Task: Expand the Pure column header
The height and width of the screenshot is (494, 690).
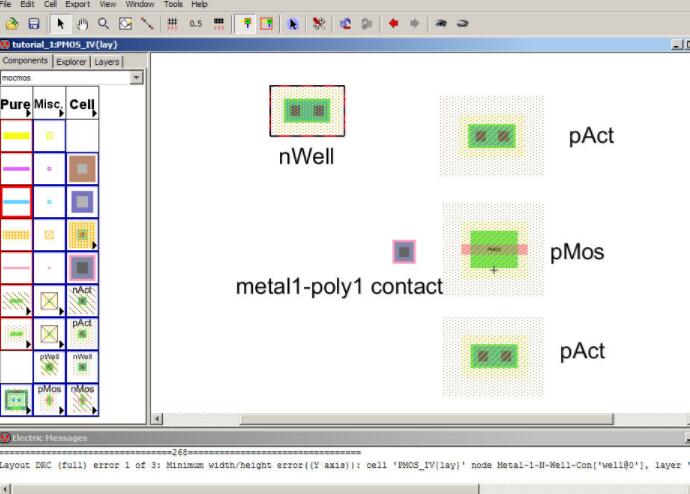Action: pos(16,104)
